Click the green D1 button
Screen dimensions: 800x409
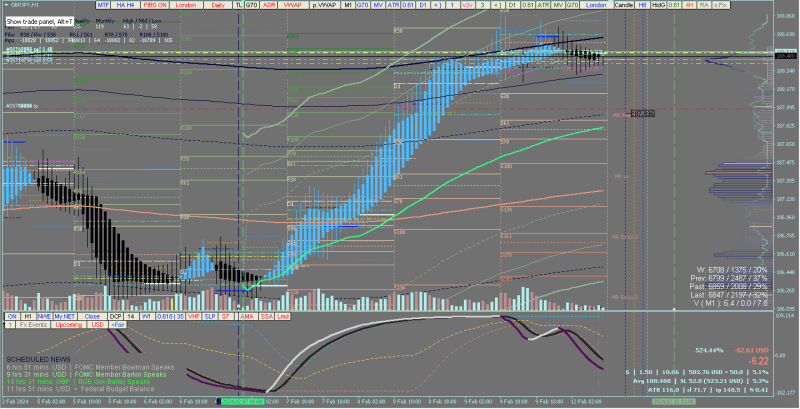point(512,5)
